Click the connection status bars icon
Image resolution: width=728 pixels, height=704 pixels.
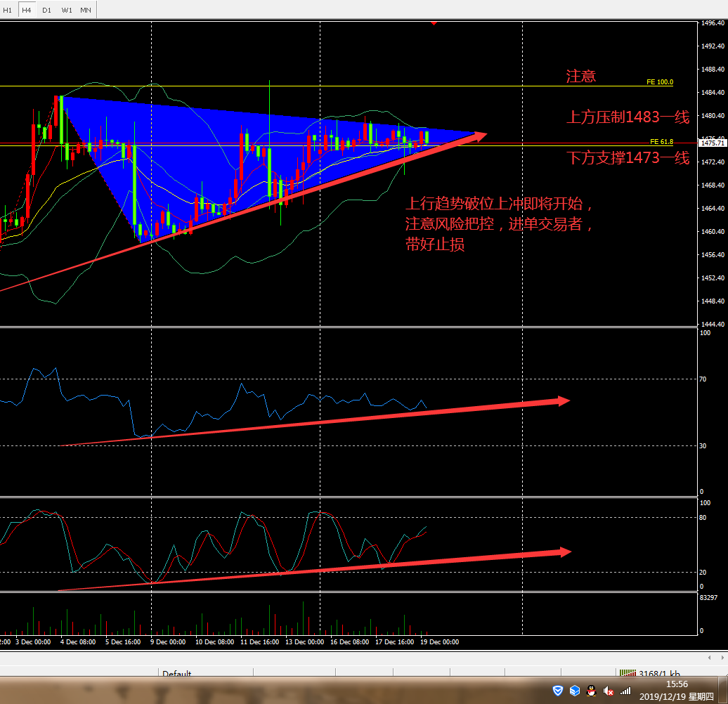pyautogui.click(x=628, y=672)
